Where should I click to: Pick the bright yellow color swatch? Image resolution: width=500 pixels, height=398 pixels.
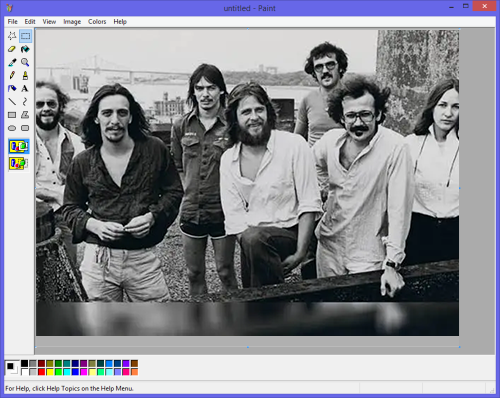(x=50, y=372)
